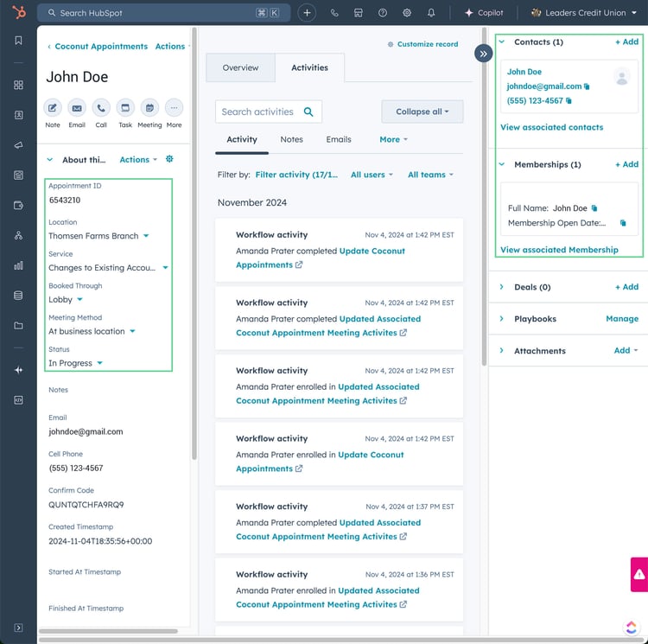Image resolution: width=648 pixels, height=644 pixels.
Task: Collapse the right sidebar with double-arrow button
Action: 483,54
